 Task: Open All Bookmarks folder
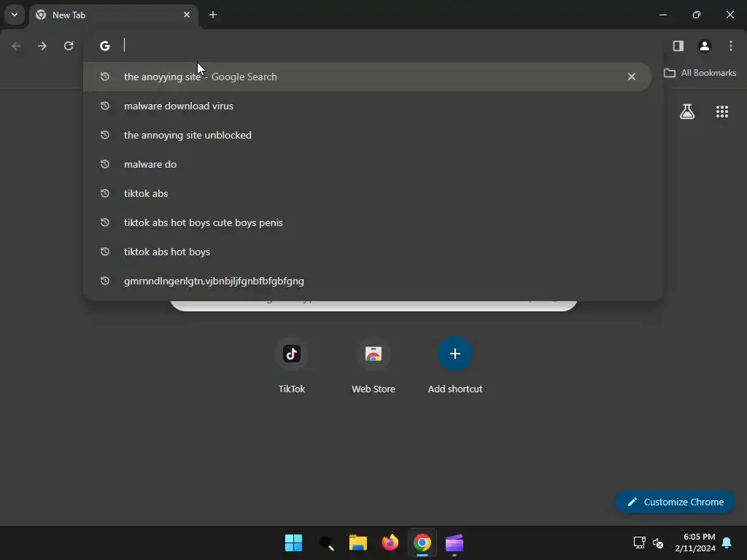[x=700, y=73]
